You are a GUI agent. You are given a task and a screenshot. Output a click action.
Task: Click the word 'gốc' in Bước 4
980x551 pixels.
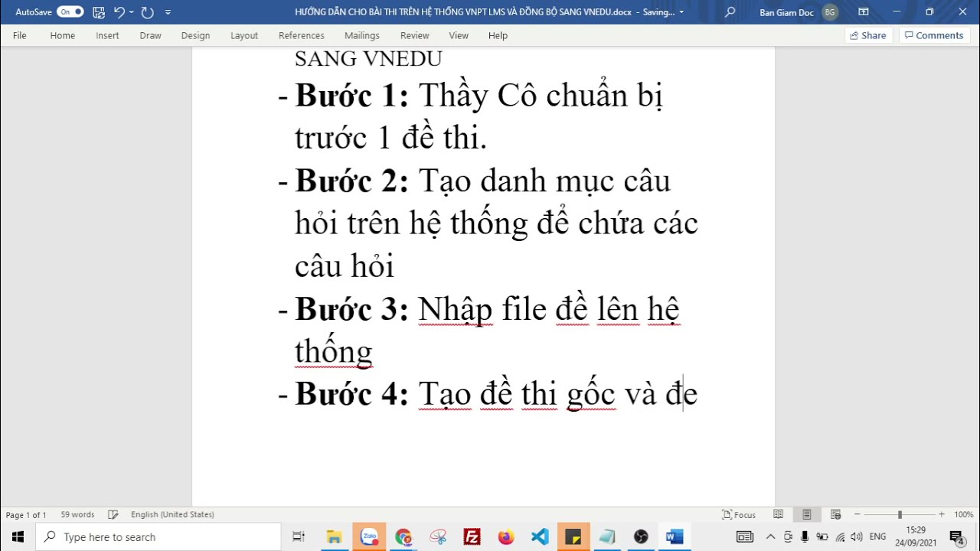click(x=591, y=395)
